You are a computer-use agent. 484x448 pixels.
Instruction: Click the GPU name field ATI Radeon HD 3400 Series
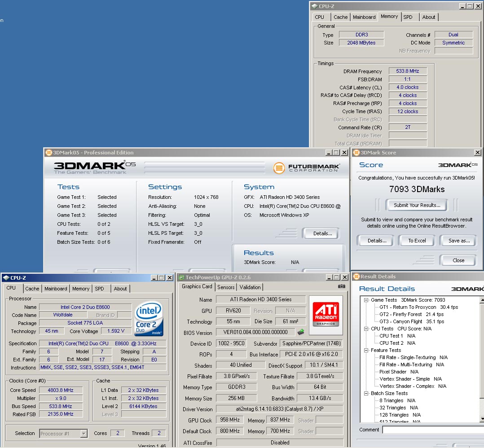pos(261,299)
